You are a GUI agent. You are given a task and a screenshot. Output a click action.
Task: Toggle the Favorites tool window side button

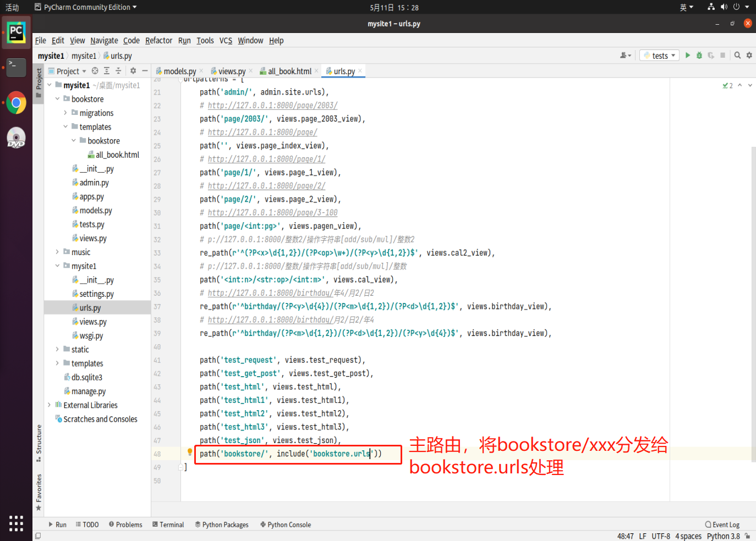[39, 492]
